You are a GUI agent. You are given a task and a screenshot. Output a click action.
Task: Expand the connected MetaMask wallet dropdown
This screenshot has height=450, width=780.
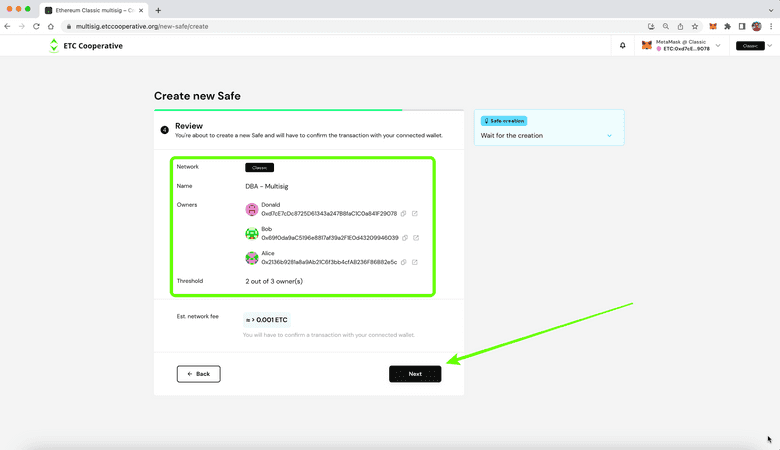(718, 45)
